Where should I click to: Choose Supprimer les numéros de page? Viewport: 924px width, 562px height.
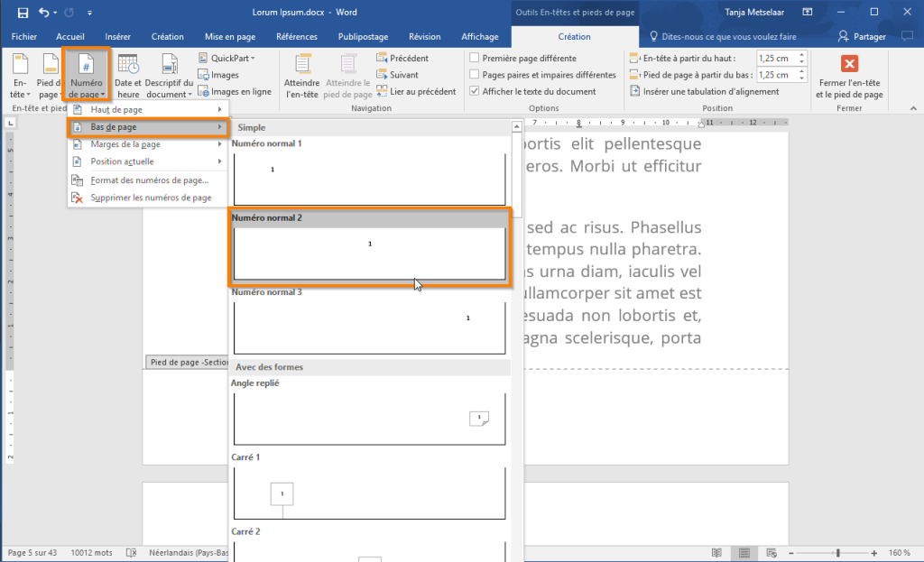(151, 198)
